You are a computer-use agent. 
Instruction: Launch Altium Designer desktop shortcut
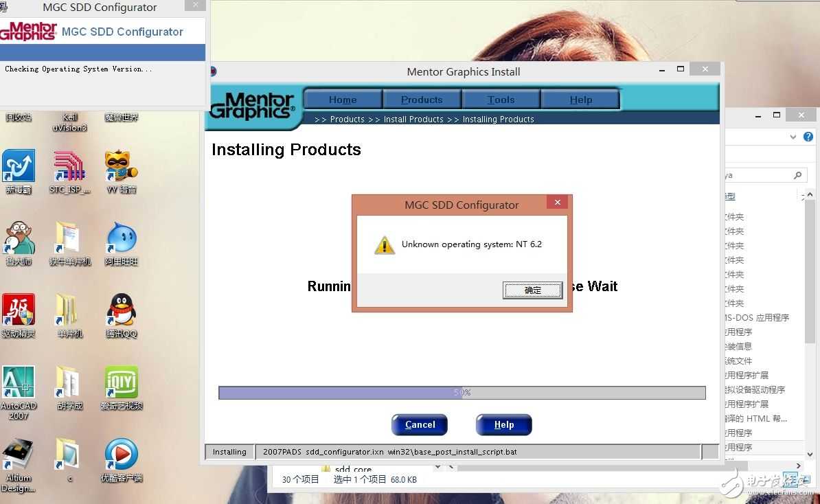click(x=19, y=465)
